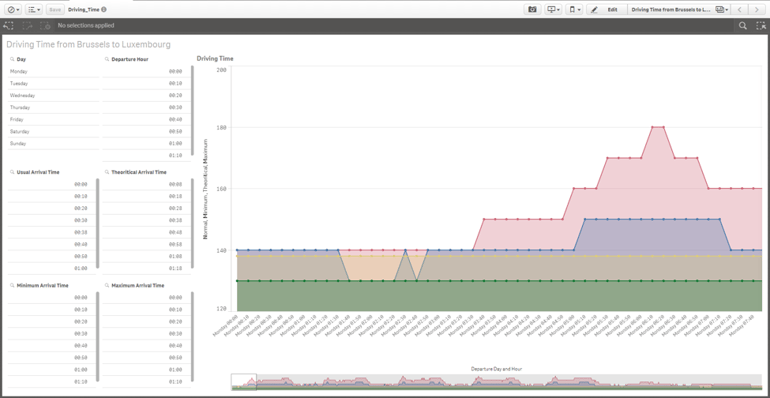Viewport: 770px width, 398px height.
Task: Select Thursday in the Day list
Action: click(54, 107)
